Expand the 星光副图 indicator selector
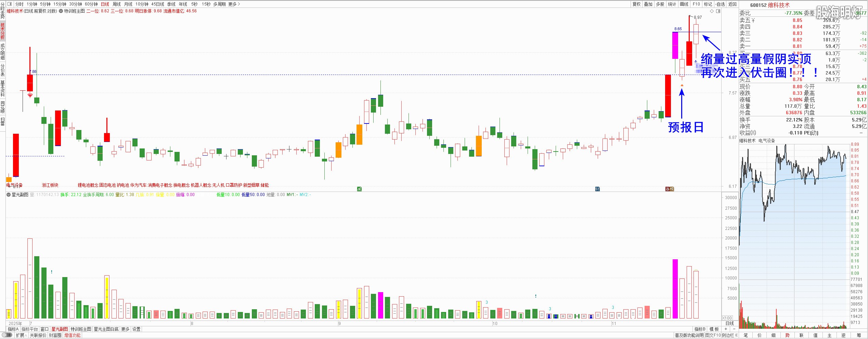The image size is (868, 339). [x=9, y=195]
